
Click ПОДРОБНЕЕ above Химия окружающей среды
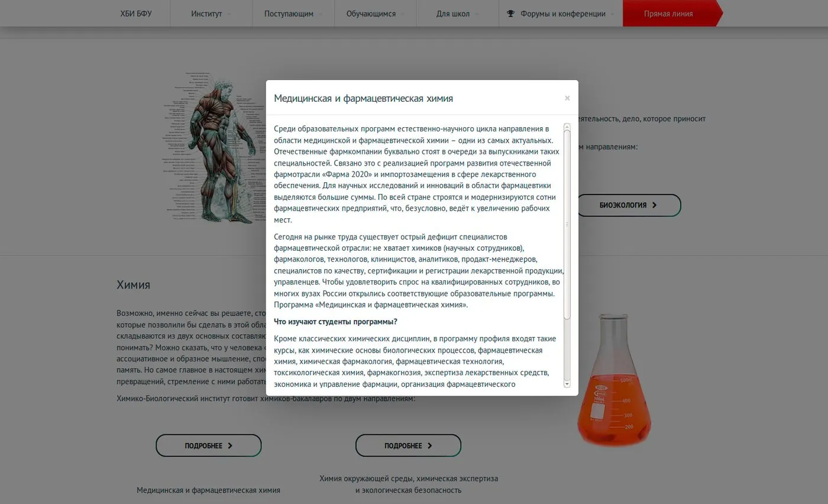[x=408, y=445]
